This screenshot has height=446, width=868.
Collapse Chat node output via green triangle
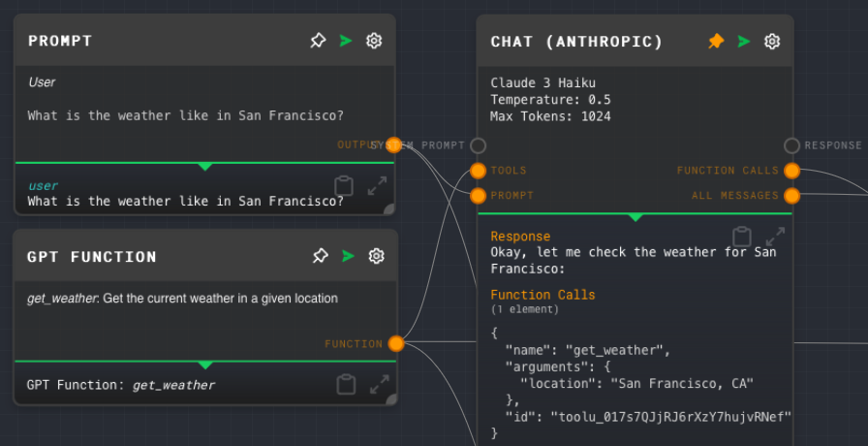635,217
